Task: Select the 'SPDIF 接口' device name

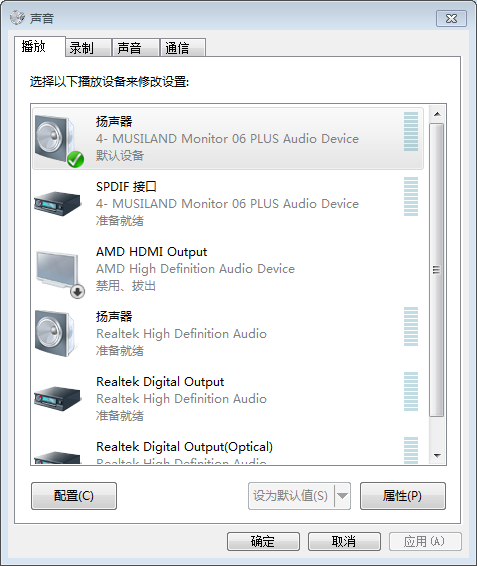Action: point(126,187)
